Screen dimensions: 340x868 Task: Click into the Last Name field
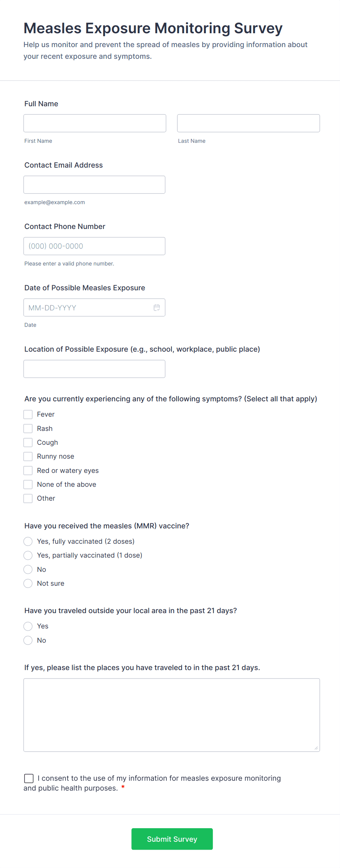[x=249, y=123]
